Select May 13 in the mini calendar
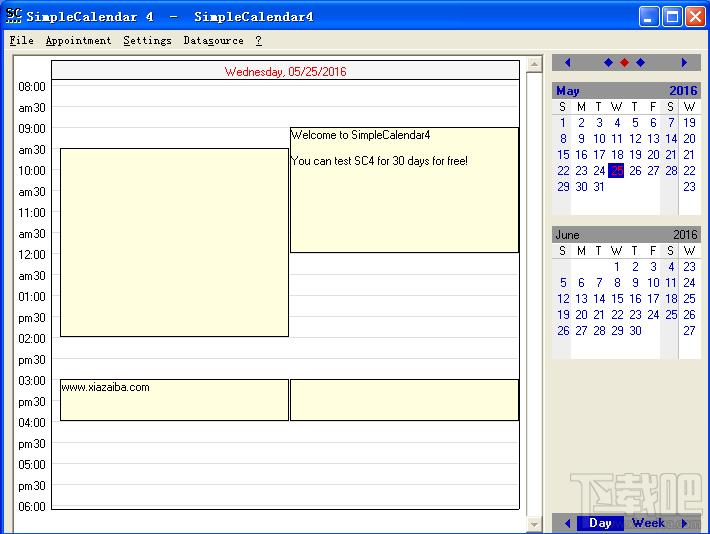 pos(653,139)
